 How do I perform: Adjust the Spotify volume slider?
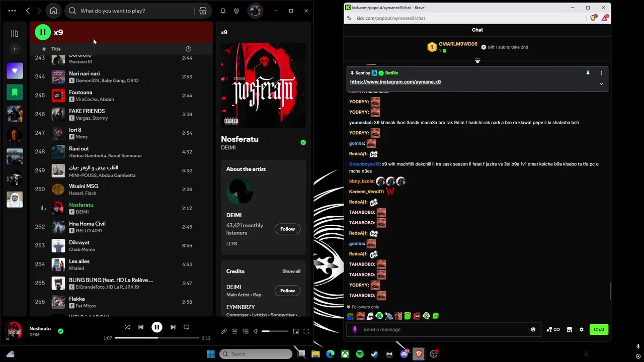coord(275,331)
